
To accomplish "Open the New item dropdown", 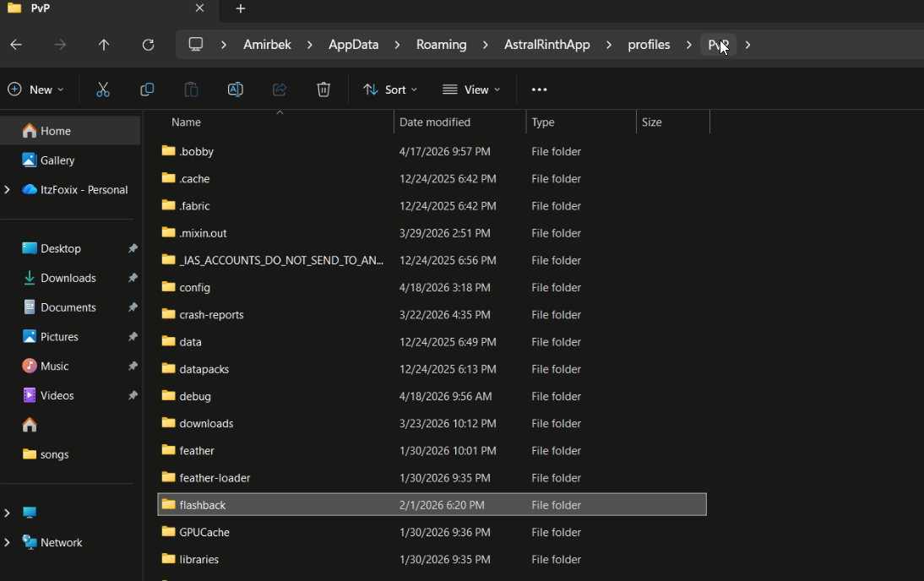I will 35,90.
